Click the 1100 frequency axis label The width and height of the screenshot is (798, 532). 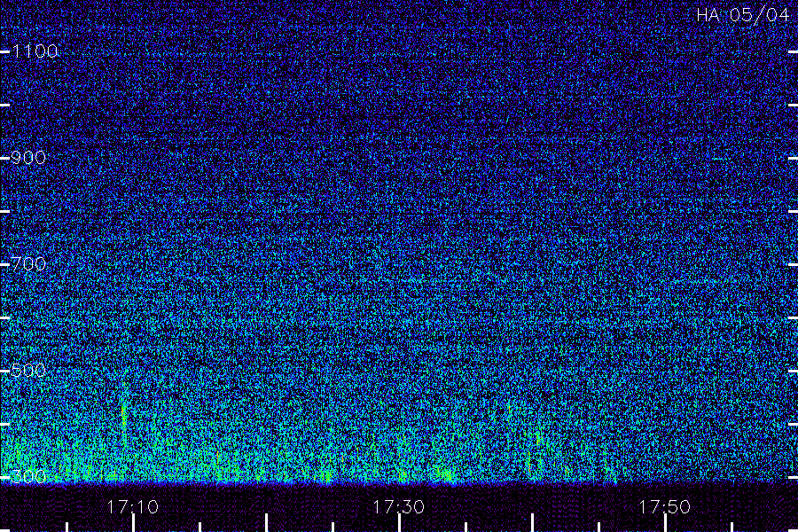(x=35, y=51)
